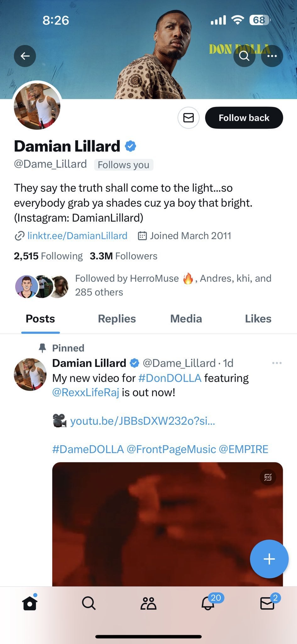Switch to the Media tab

(186, 319)
